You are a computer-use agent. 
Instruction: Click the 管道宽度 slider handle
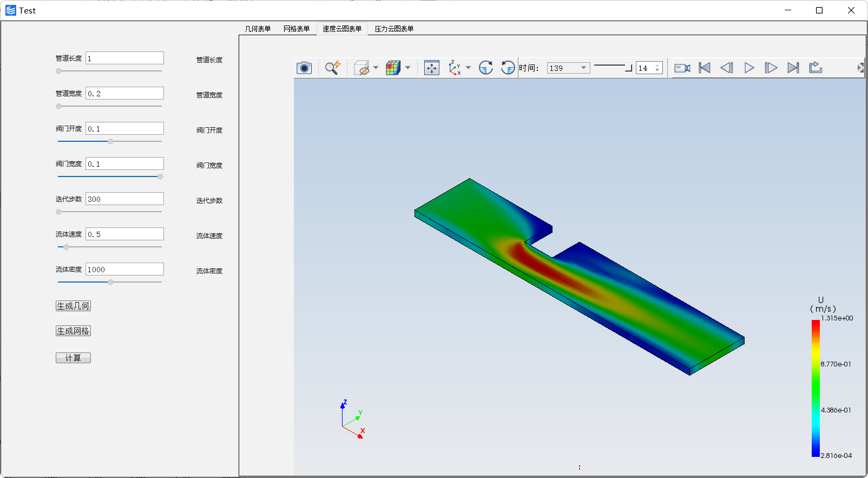[58, 106]
